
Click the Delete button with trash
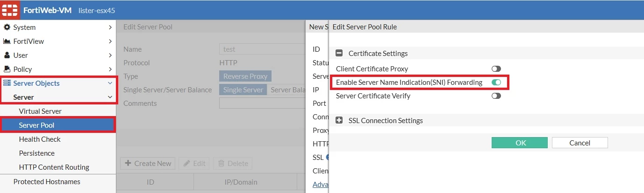click(x=233, y=163)
